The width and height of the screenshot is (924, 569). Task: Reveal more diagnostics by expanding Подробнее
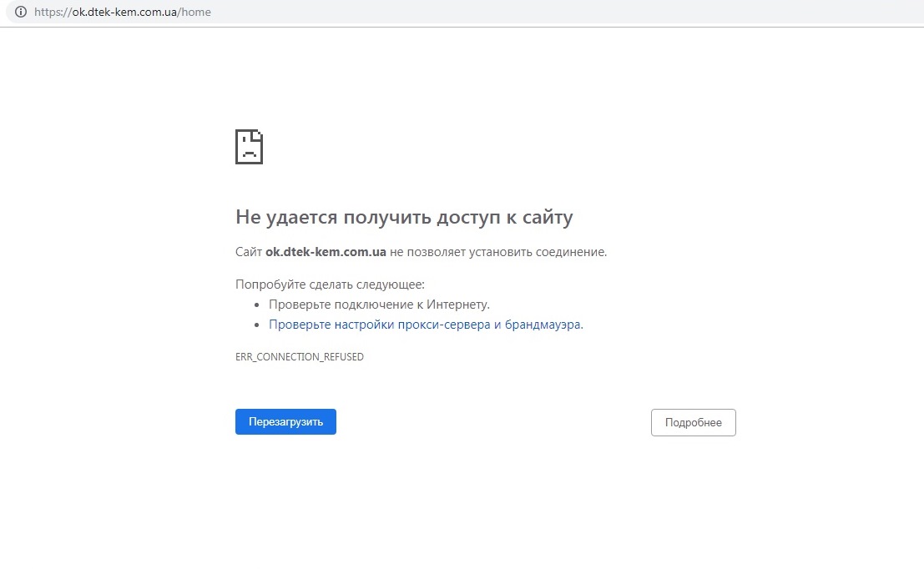point(693,422)
